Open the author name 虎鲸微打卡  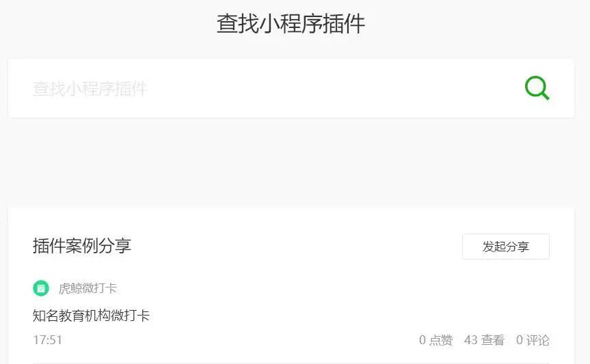88,288
